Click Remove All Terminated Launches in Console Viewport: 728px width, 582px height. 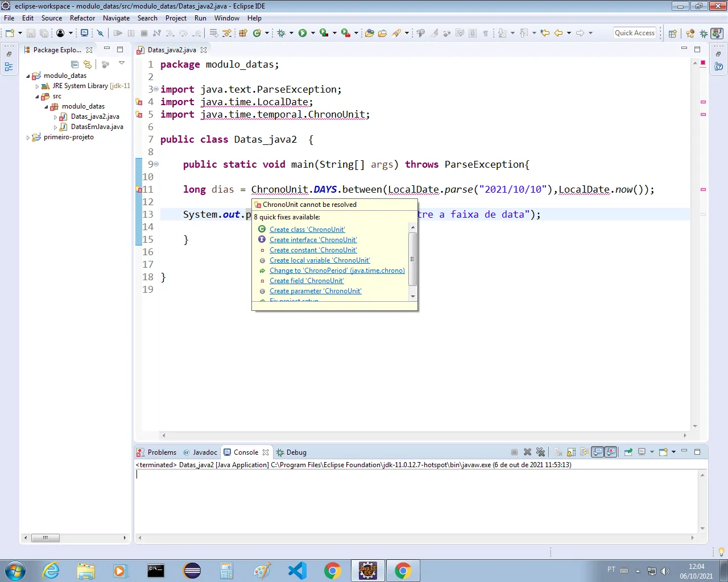540,452
